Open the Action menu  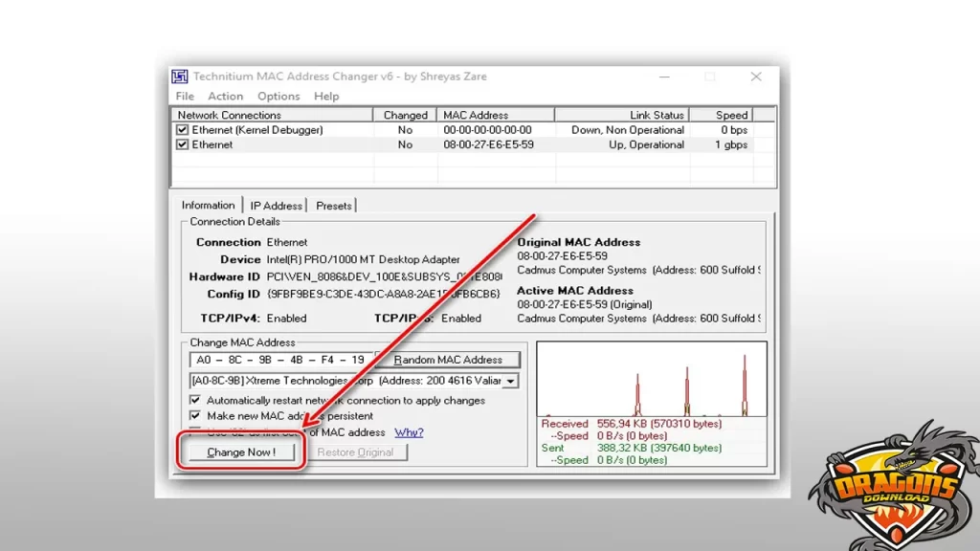pyautogui.click(x=226, y=96)
